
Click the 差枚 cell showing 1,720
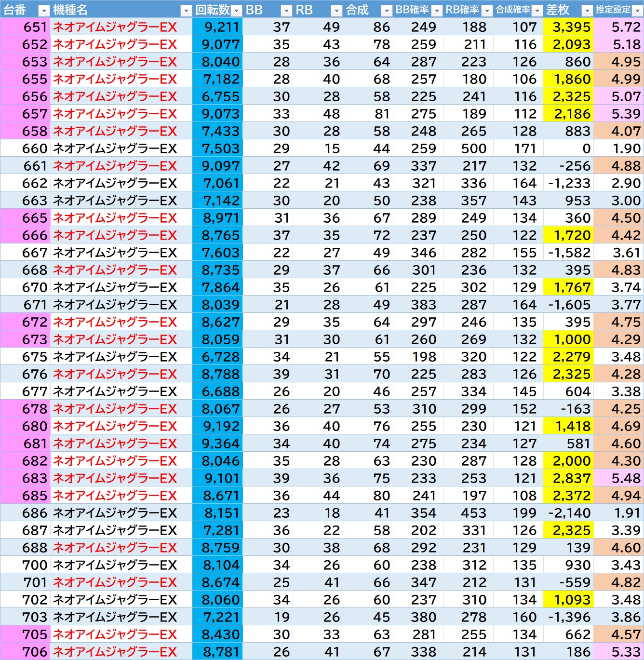(x=568, y=235)
